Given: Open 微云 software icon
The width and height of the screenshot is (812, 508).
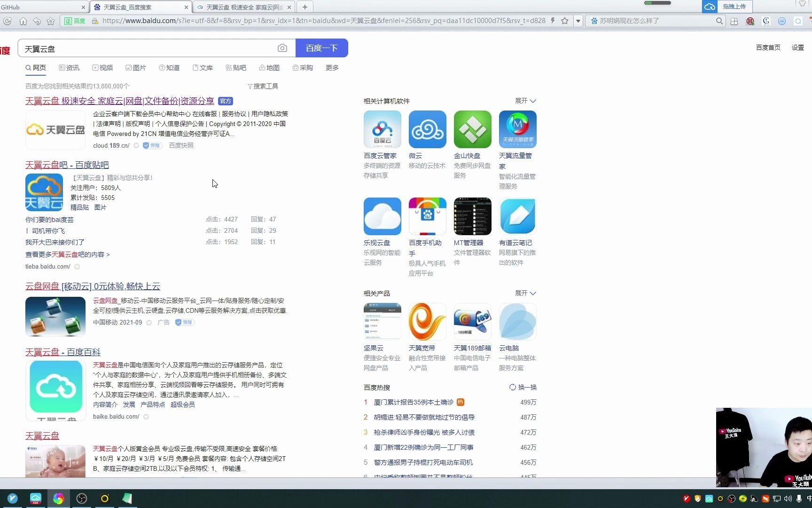Looking at the screenshot, I should pyautogui.click(x=427, y=129).
